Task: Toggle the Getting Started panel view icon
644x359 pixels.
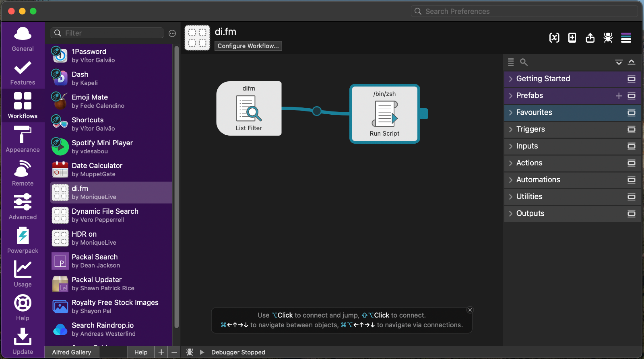Action: click(632, 79)
